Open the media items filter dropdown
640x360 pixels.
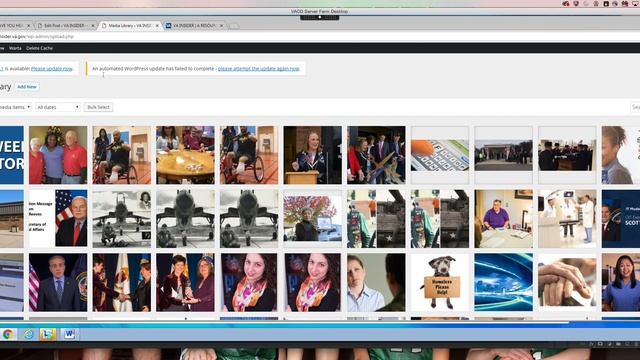pyautogui.click(x=16, y=107)
